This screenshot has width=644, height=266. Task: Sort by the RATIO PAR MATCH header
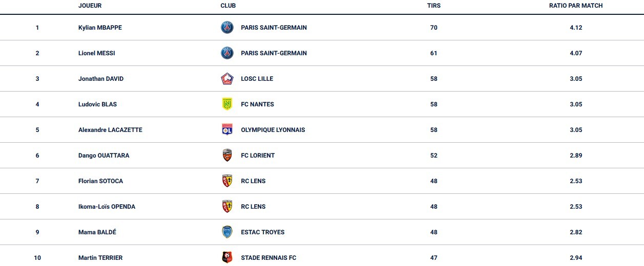(576, 6)
